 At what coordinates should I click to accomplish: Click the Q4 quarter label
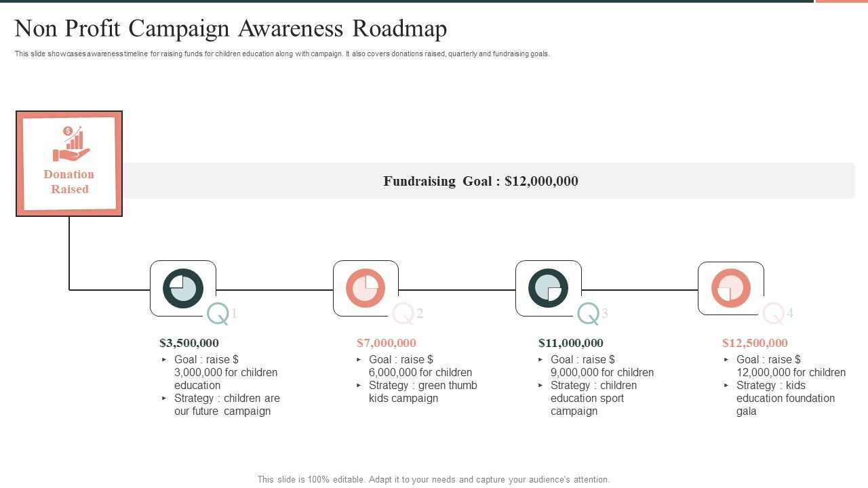(778, 314)
